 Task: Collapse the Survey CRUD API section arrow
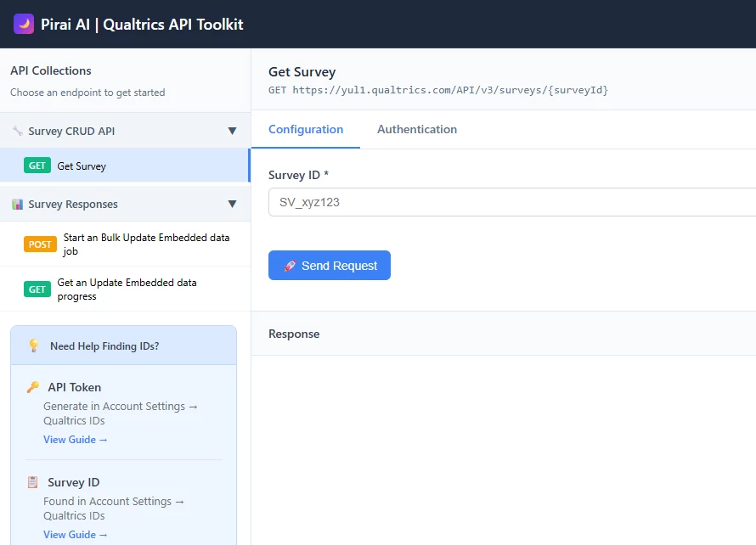(x=232, y=131)
